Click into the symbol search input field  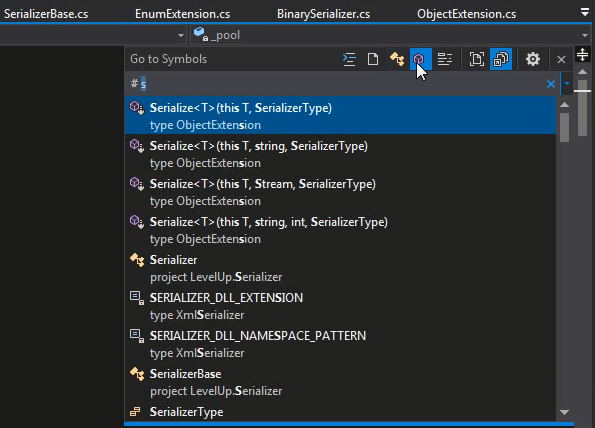pos(342,84)
